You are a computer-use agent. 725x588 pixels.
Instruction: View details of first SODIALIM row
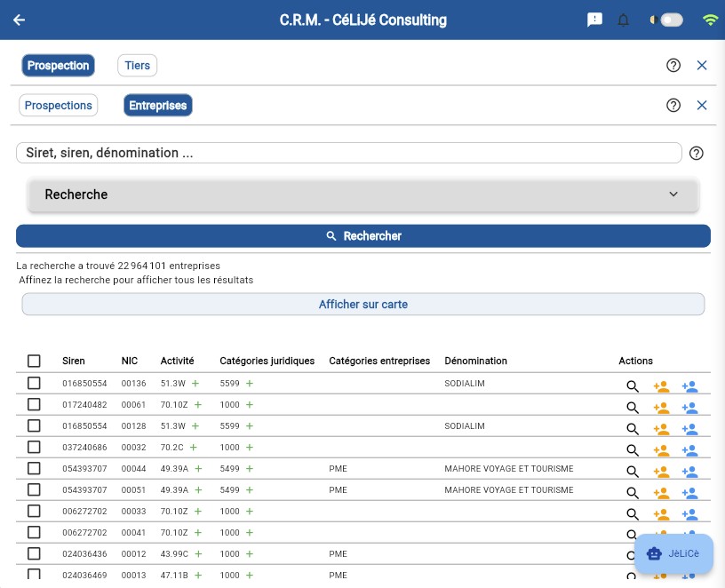coord(633,386)
